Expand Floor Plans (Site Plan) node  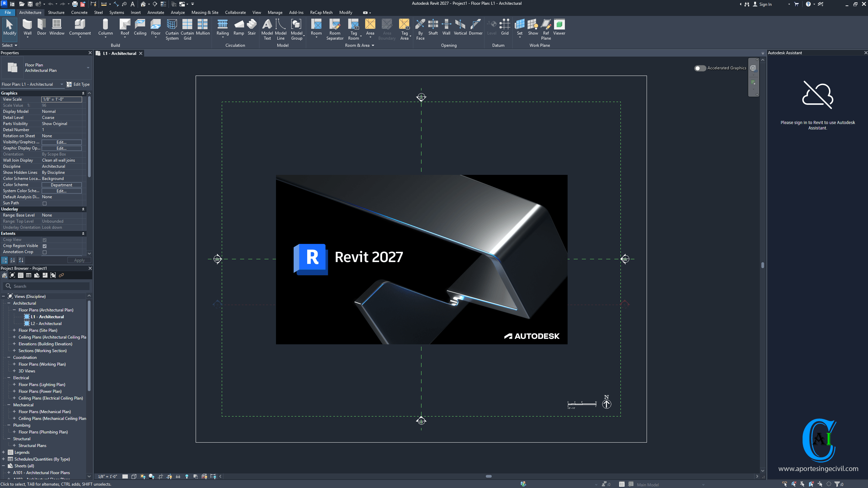point(14,330)
